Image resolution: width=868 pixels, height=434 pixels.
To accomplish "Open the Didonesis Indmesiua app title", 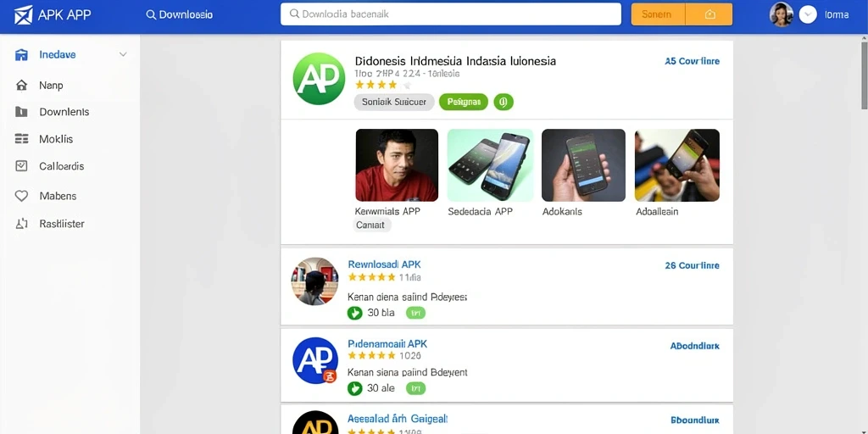I will click(x=455, y=61).
